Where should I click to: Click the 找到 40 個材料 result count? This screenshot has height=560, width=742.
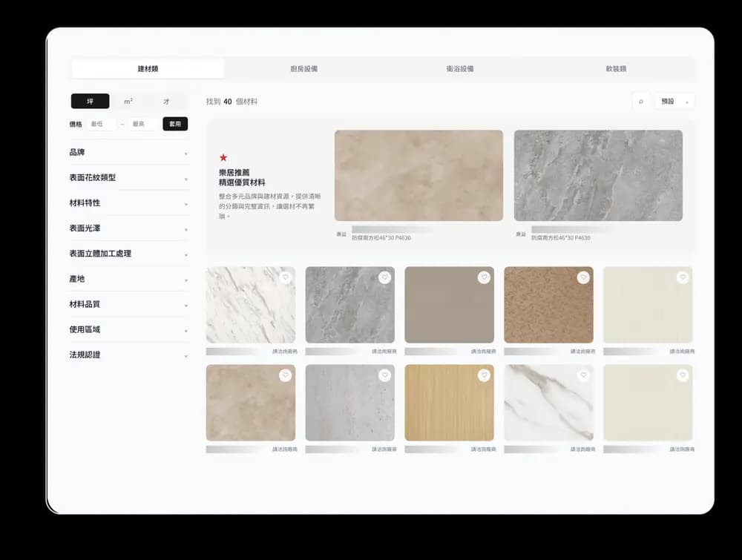point(232,102)
